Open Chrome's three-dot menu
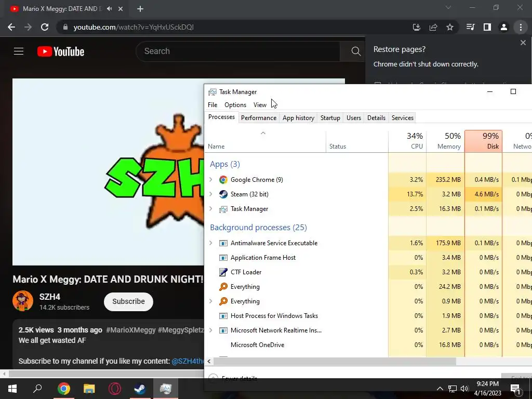Screen dimensions: 532x399 point(521,27)
